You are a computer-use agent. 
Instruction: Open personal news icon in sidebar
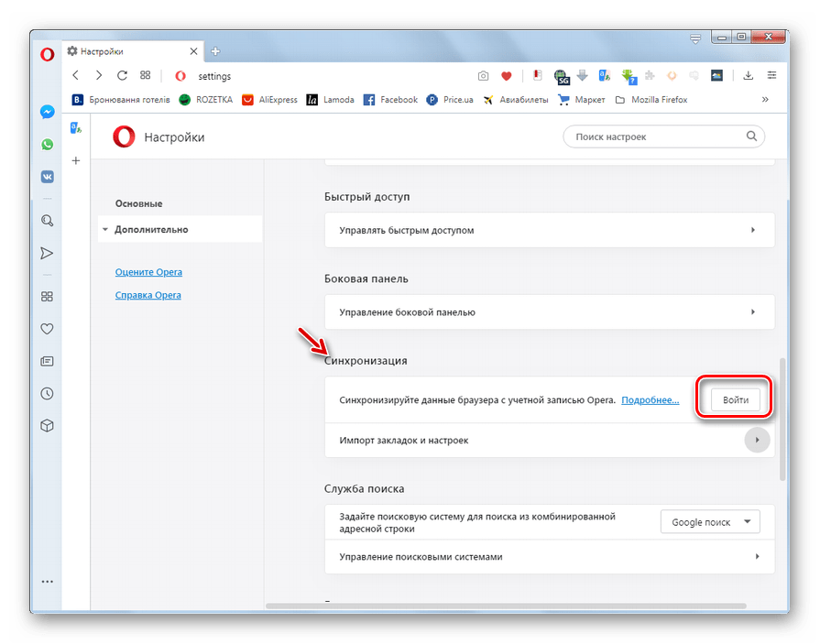47,361
